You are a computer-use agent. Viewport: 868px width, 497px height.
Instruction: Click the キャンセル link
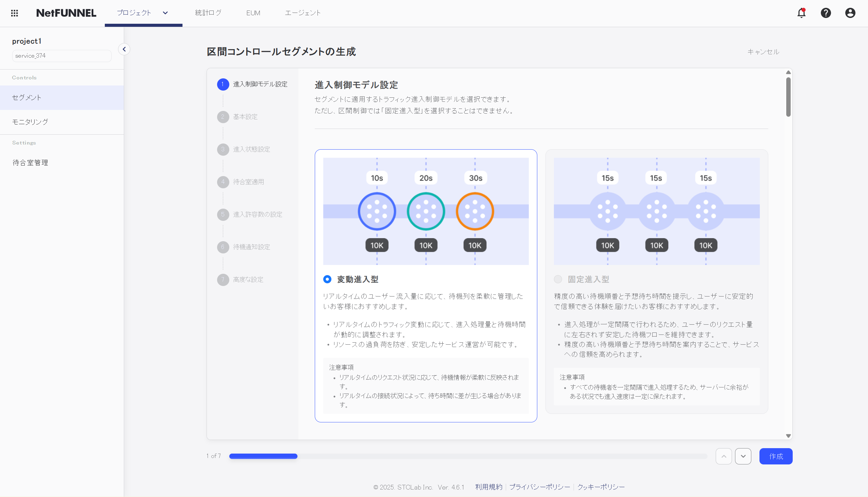pos(763,52)
